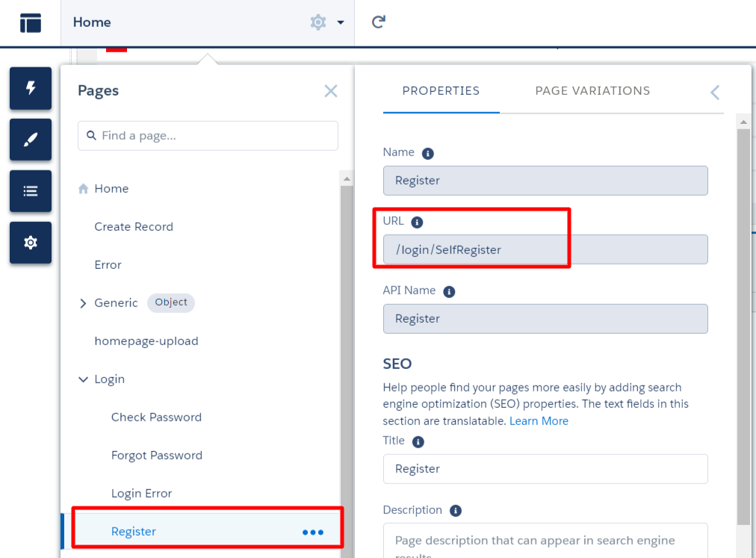Select the Forgot Password page

click(x=157, y=456)
